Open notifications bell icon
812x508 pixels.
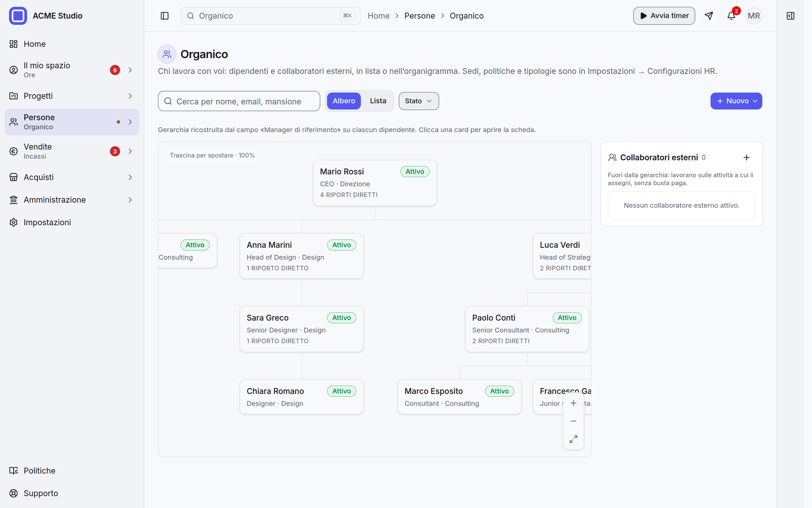click(x=731, y=16)
